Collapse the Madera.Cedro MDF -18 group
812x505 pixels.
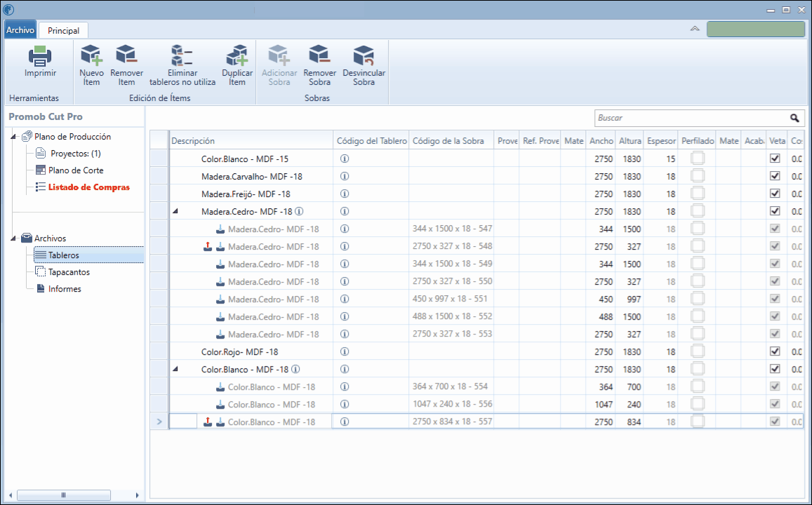pos(175,211)
